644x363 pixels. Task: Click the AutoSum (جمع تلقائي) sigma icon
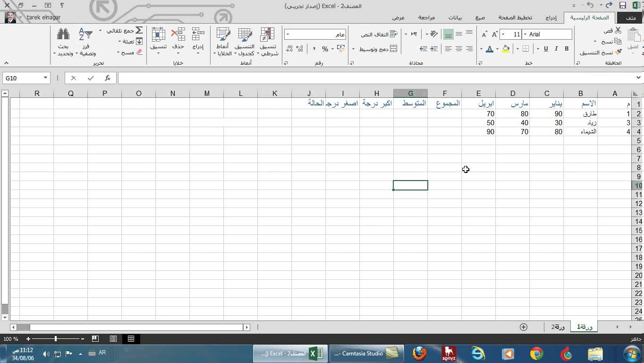139,30
